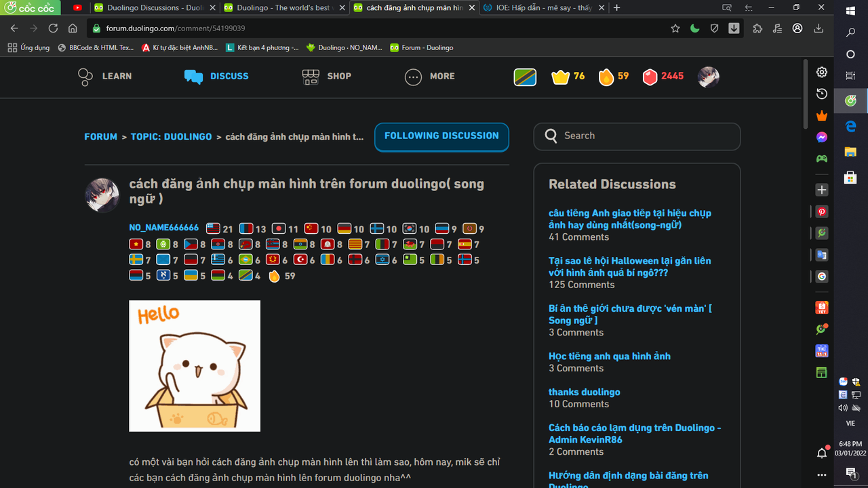868x488 pixels.
Task: Bookmark this page with the star icon
Action: pyautogui.click(x=675, y=28)
